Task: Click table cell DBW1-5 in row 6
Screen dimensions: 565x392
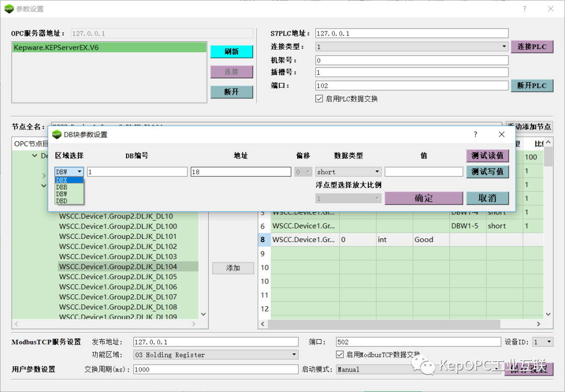Action: (468, 226)
